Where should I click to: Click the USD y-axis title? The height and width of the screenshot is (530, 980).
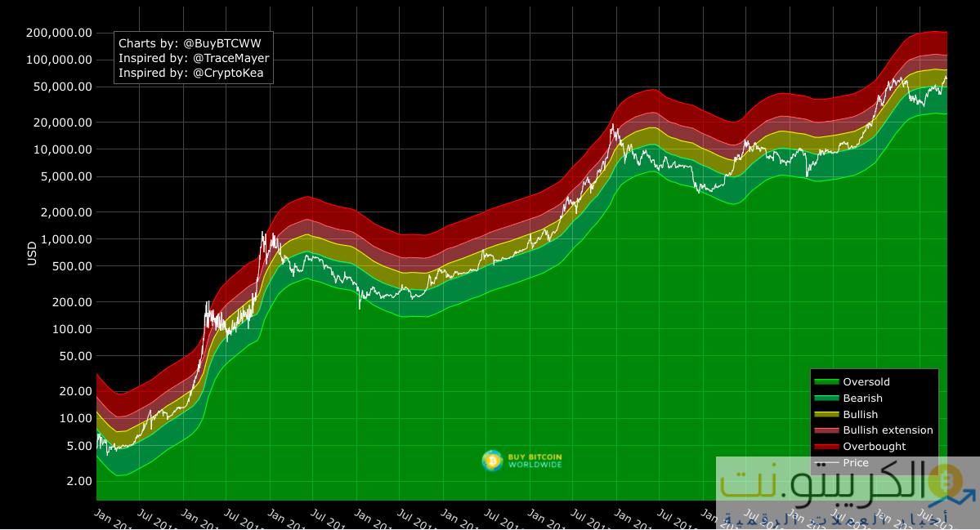[33, 253]
